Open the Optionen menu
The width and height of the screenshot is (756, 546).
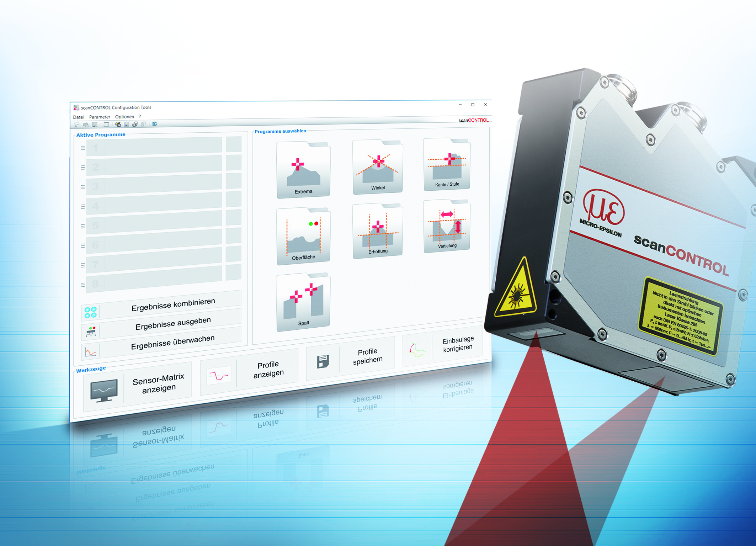coord(125,116)
